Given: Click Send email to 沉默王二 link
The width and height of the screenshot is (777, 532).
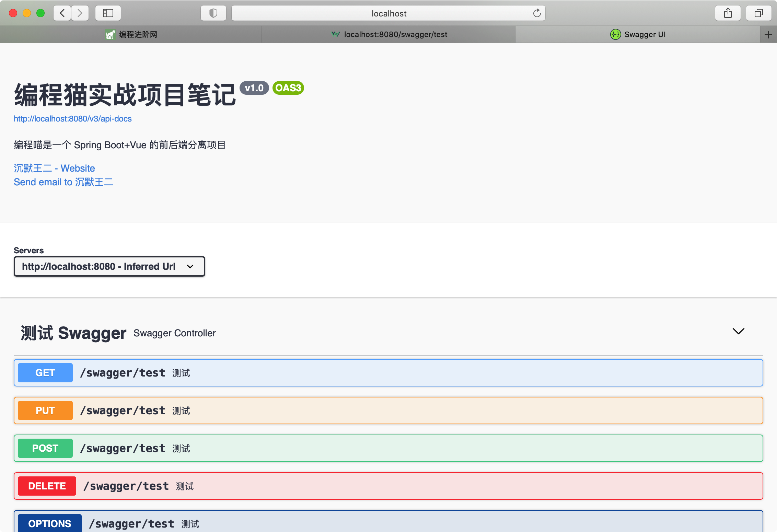Looking at the screenshot, I should pyautogui.click(x=63, y=182).
